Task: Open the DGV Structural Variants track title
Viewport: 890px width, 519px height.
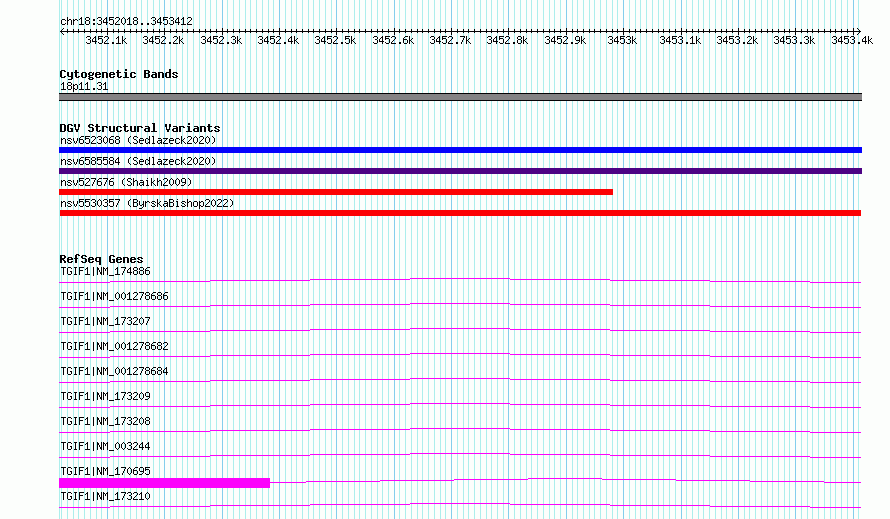Action: (x=140, y=128)
